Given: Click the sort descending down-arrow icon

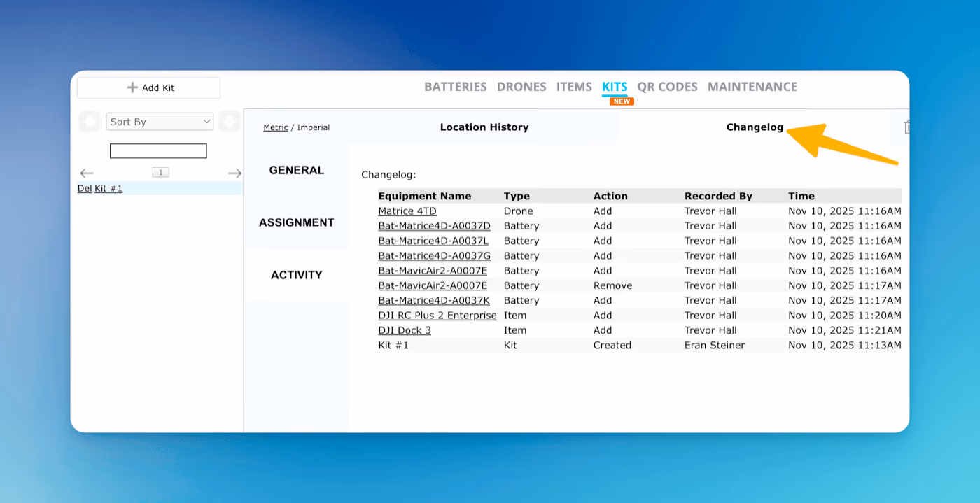Looking at the screenshot, I should (x=230, y=122).
